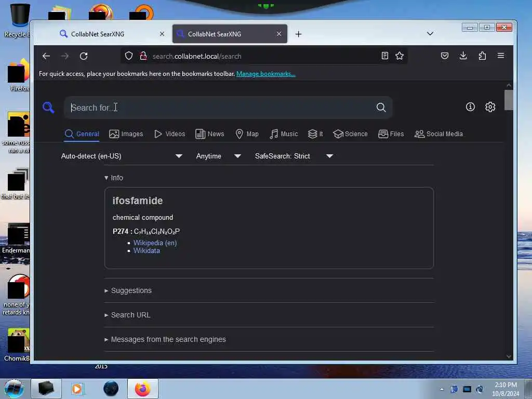This screenshot has width=532, height=399.
Task: Click the Firefox back arrow button
Action: pos(46,56)
